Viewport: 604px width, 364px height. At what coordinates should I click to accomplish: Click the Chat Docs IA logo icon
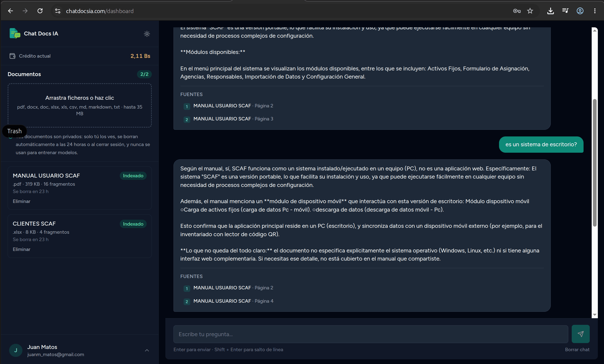(15, 33)
